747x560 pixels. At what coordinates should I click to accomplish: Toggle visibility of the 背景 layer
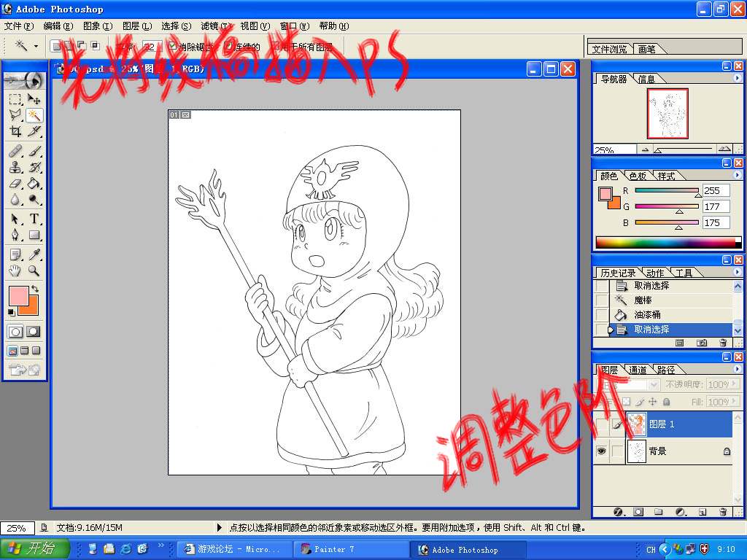602,451
